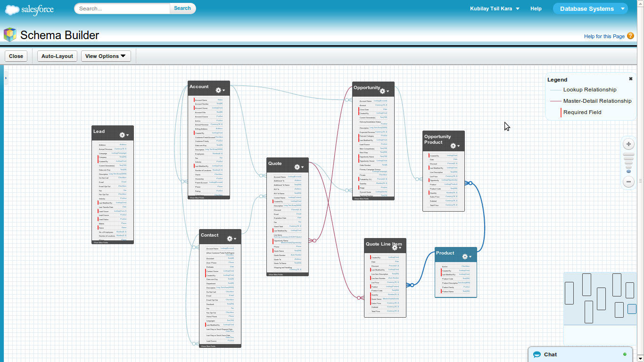Screen dimensions: 644x362
Task: Open the Quote Line Item settings gear
Action: (x=396, y=247)
